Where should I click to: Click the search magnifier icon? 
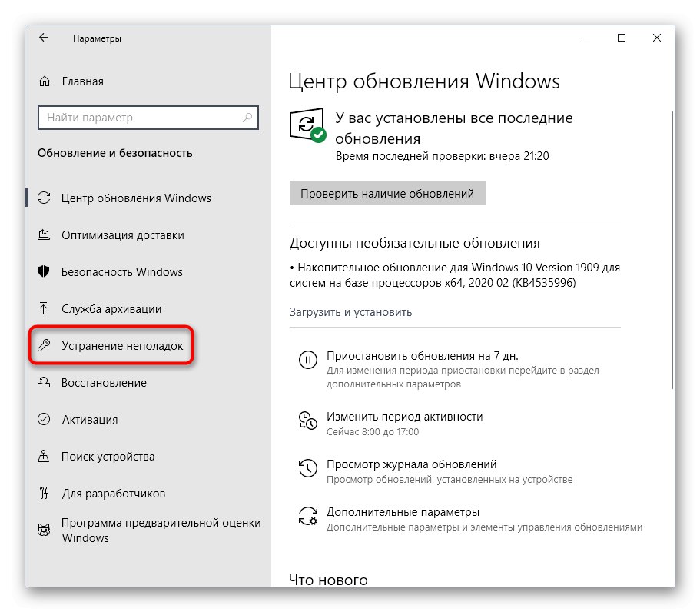pos(247,118)
